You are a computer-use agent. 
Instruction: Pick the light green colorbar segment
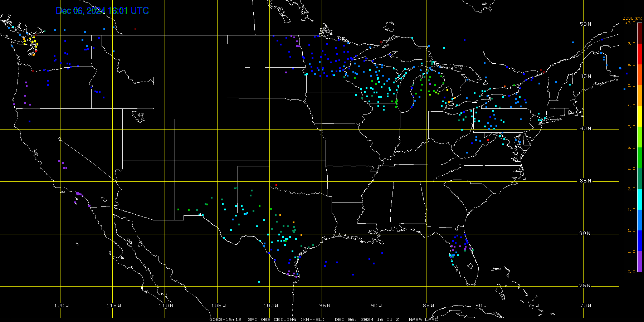(640, 137)
